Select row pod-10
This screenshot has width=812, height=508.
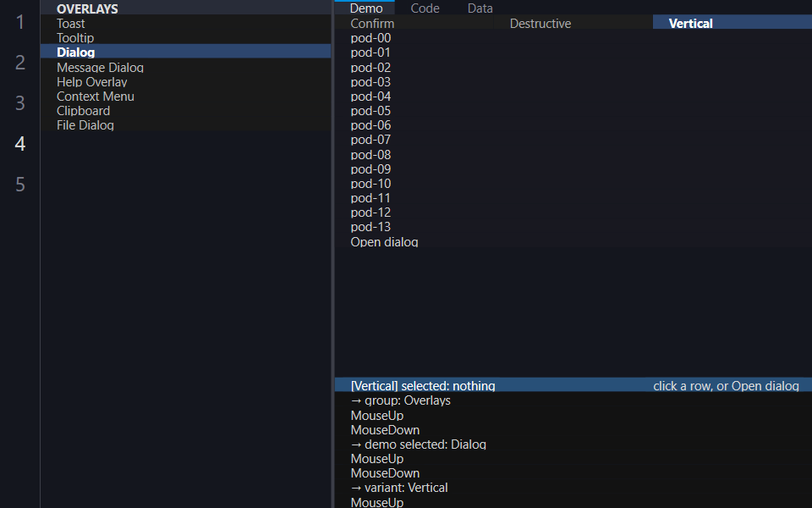click(x=573, y=184)
